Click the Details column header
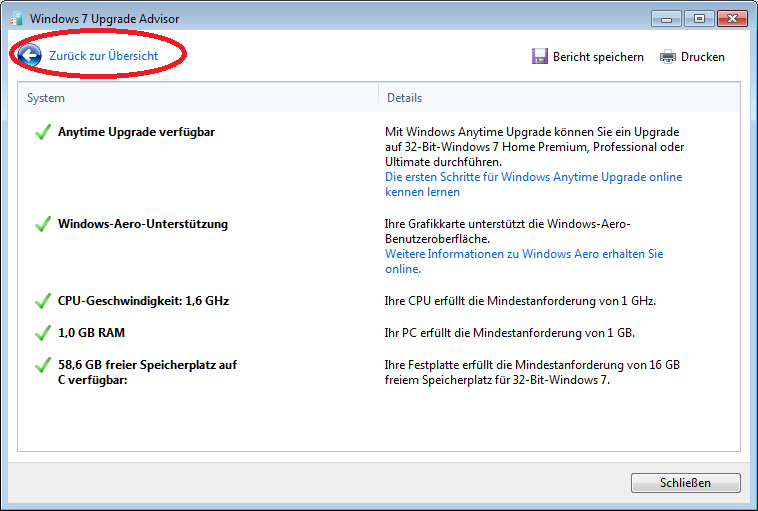This screenshot has height=511, width=758. pos(404,98)
